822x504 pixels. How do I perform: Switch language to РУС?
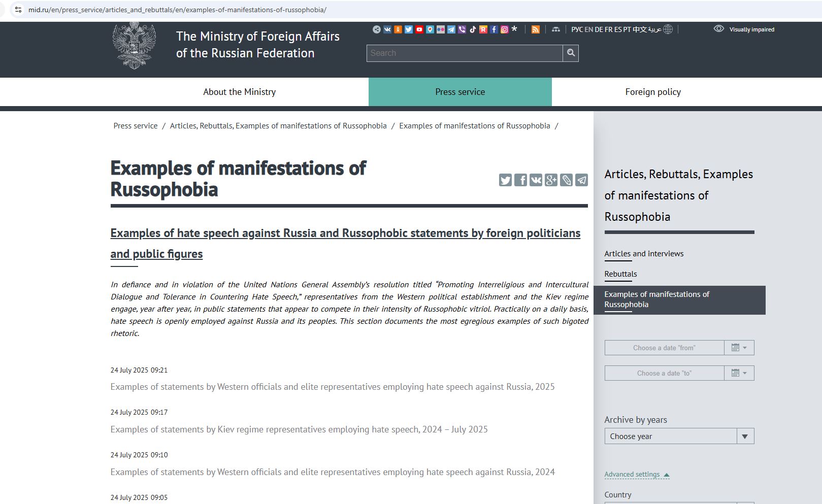577,29
